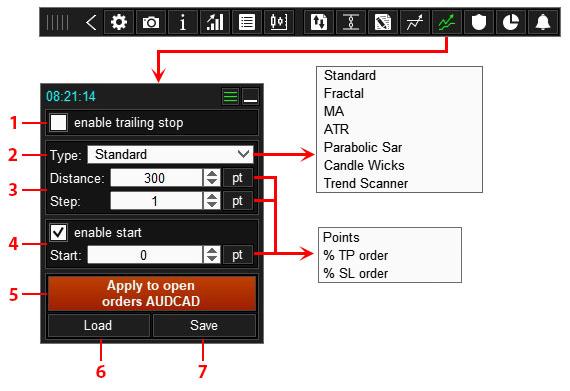The width and height of the screenshot is (570, 391).
Task: Expand the Type dropdown showing Standard
Action: [170, 154]
